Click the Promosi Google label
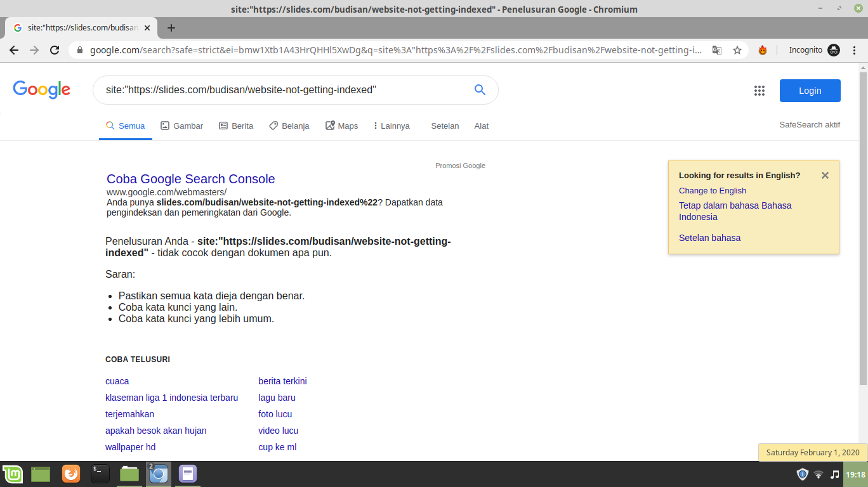868x487 pixels. [x=460, y=166]
